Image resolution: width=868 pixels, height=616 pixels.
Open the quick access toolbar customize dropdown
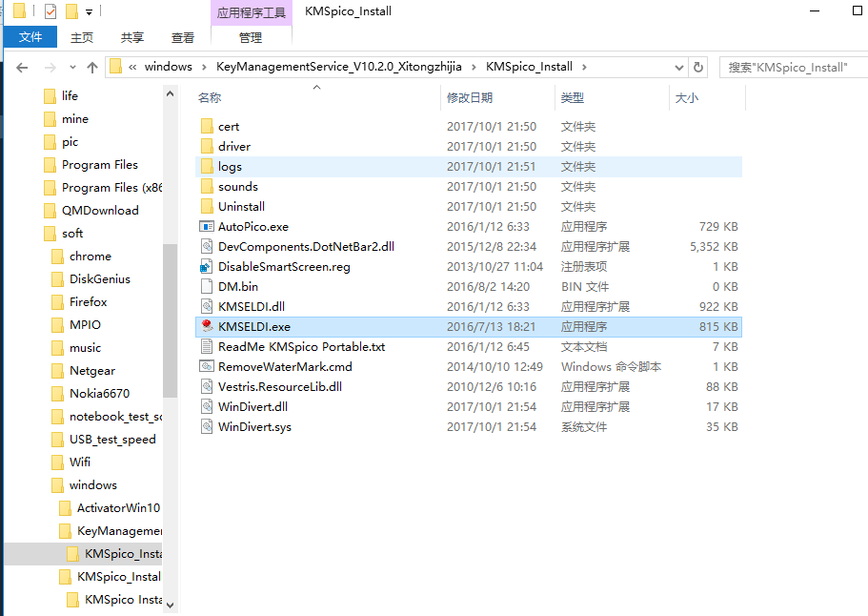coord(89,11)
